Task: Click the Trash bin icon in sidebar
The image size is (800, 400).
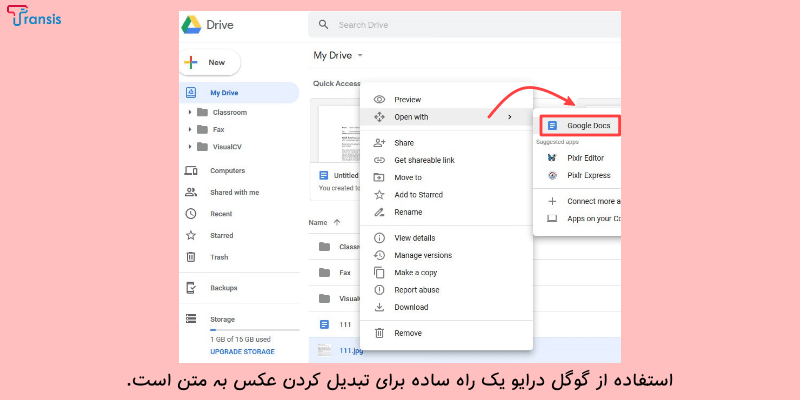Action: (191, 257)
